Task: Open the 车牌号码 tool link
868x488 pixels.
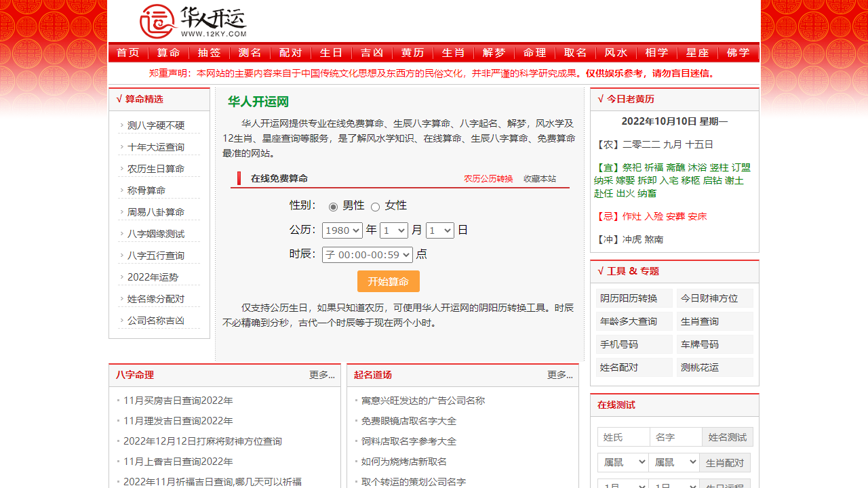Action: click(715, 344)
